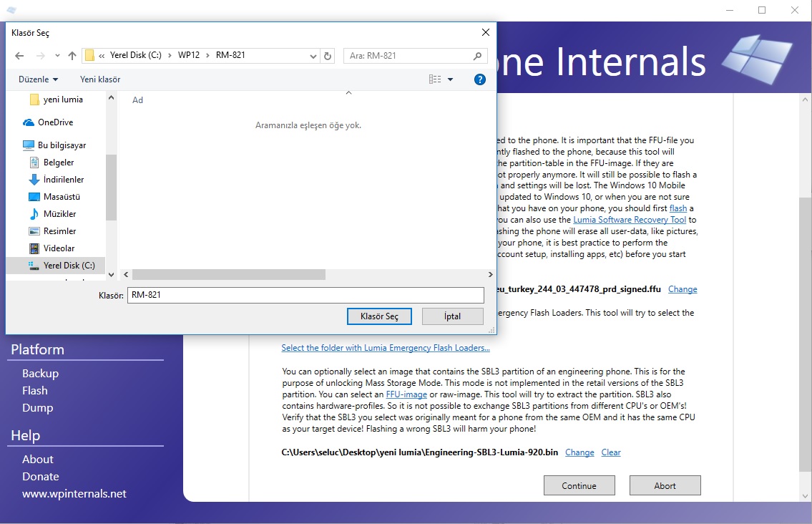Open the FFU-image hyperlink
Viewport: 812px width, 524px height.
coord(406,394)
